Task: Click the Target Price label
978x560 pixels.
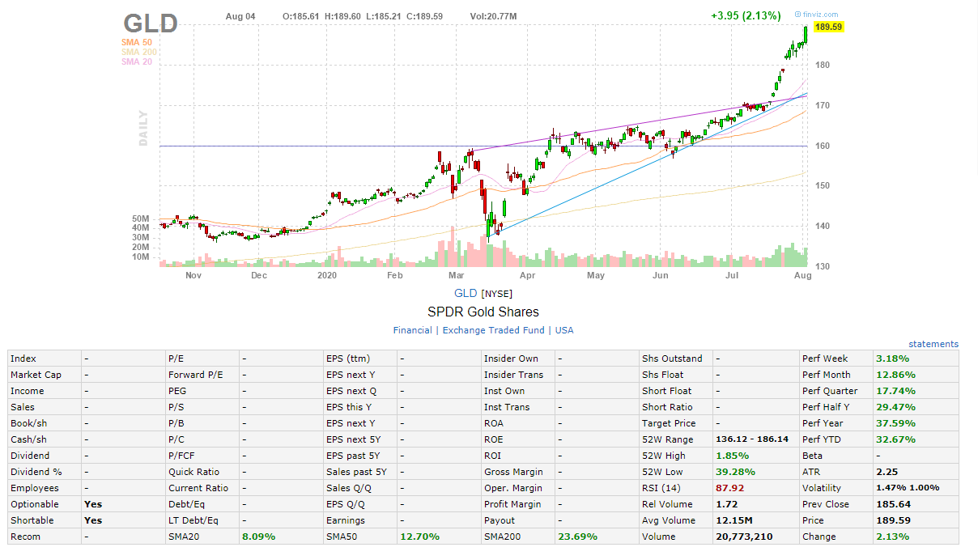Action: point(669,423)
